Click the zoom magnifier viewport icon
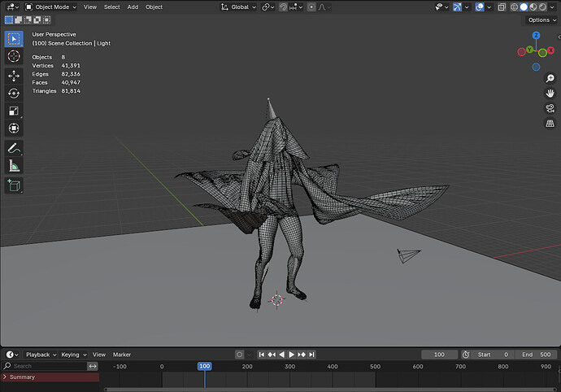 pos(550,78)
